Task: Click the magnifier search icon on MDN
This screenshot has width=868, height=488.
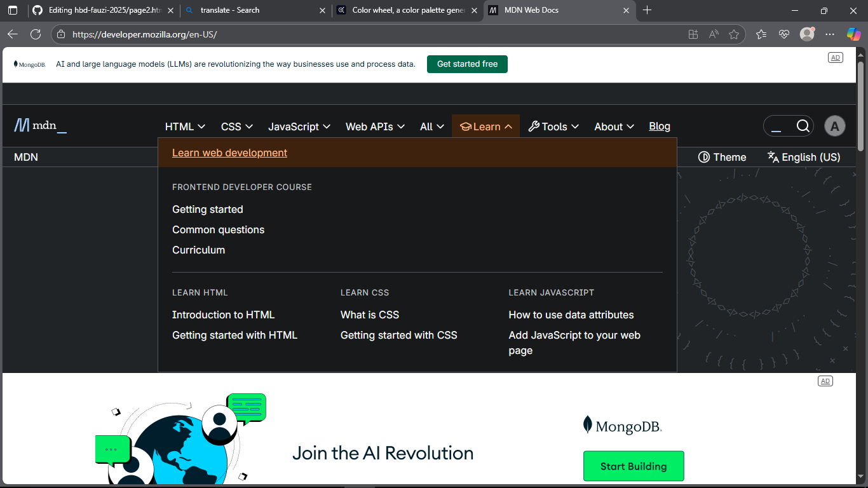Action: point(803,126)
